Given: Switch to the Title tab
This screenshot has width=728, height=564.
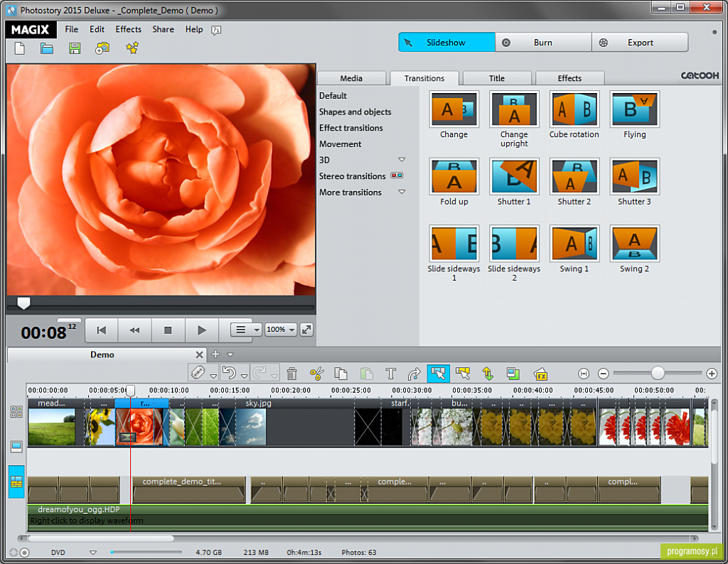Looking at the screenshot, I should pos(497,78).
